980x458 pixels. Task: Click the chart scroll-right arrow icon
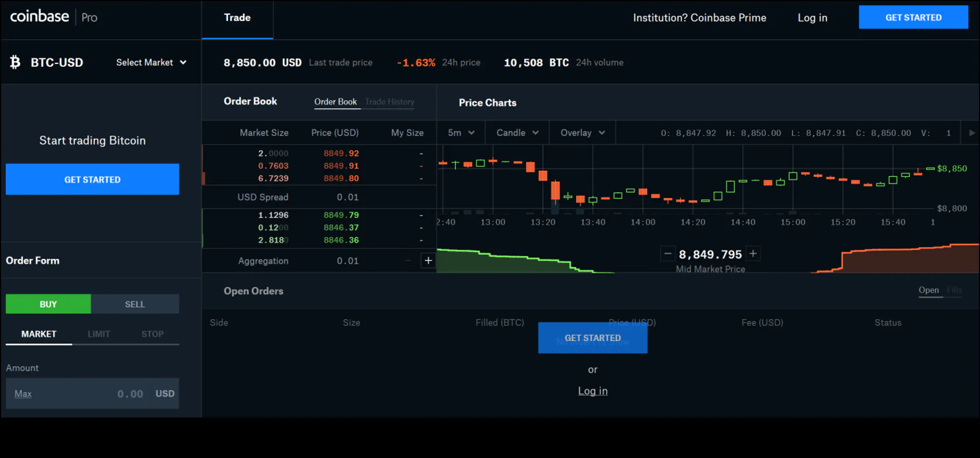(971, 133)
